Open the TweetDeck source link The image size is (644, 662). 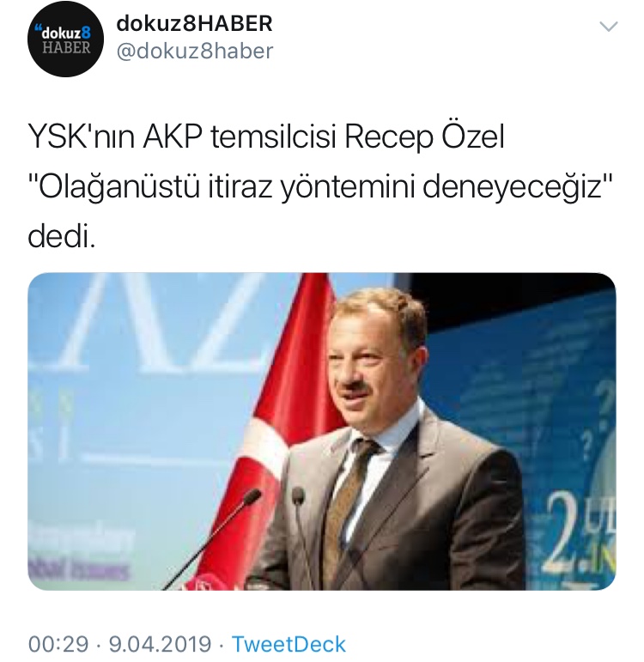(x=289, y=644)
